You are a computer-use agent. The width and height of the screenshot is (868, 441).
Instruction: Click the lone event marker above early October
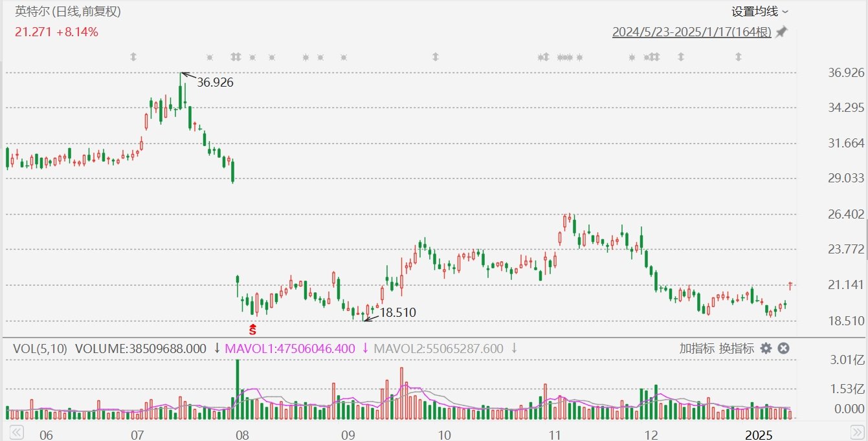point(436,57)
